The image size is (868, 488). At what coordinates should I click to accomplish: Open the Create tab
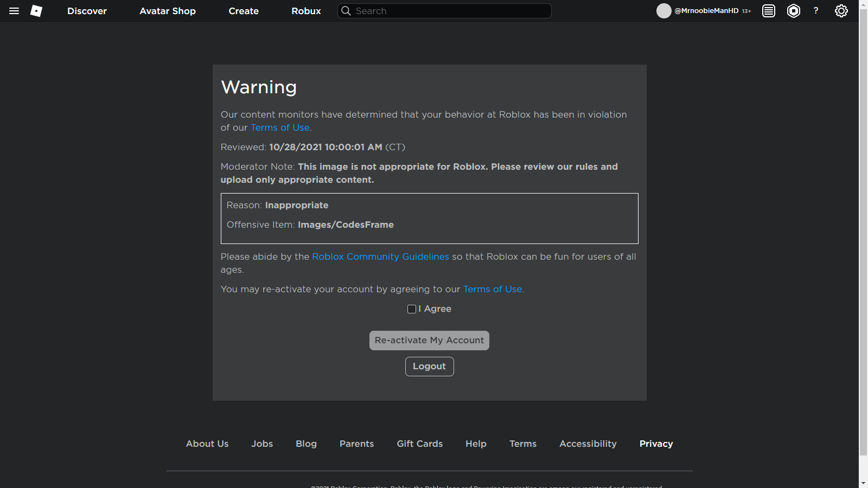pos(244,11)
